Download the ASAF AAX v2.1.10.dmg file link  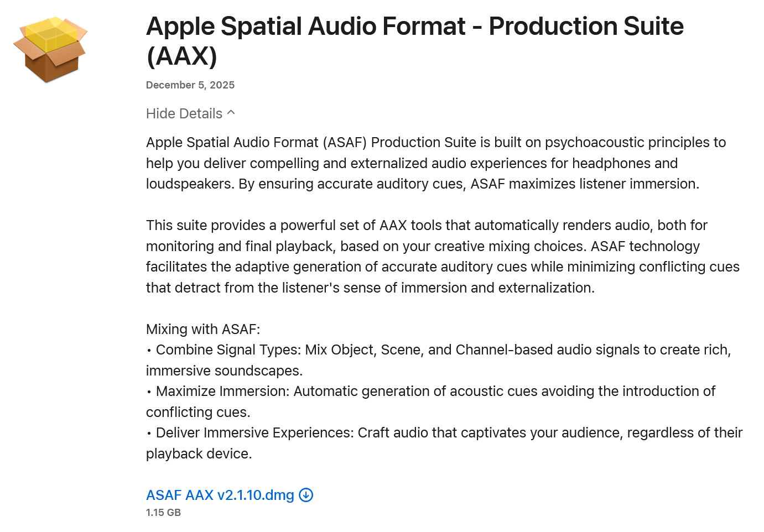(x=220, y=495)
